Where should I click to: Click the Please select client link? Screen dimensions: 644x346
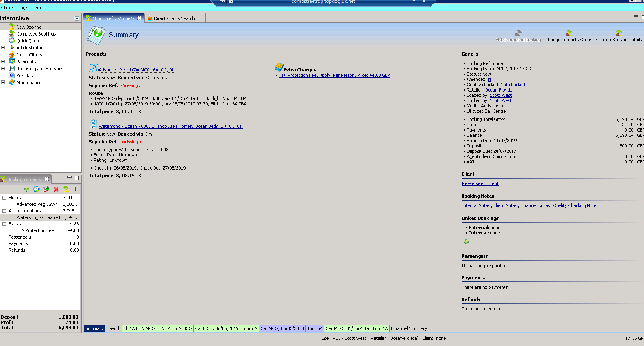[x=480, y=183]
